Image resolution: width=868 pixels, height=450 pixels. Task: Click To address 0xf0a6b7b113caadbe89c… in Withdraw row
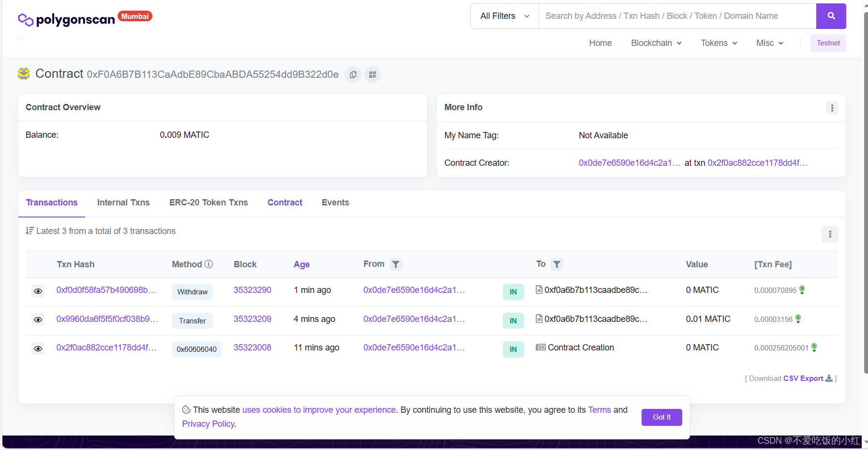[x=596, y=290]
